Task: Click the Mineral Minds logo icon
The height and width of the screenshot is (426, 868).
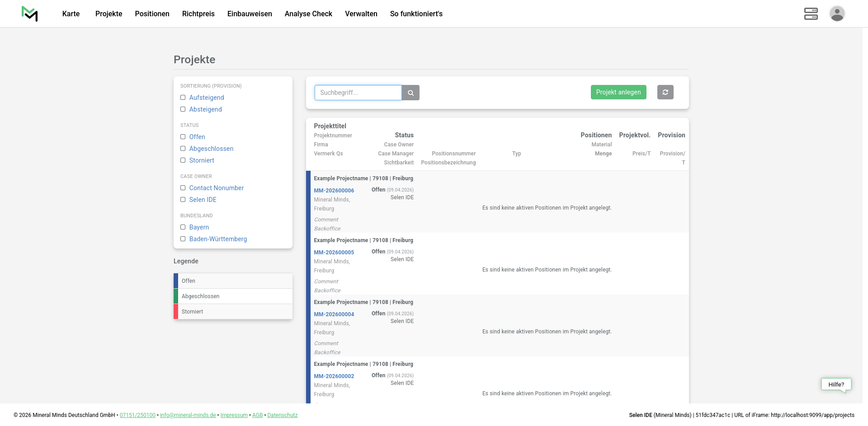Action: (x=30, y=14)
